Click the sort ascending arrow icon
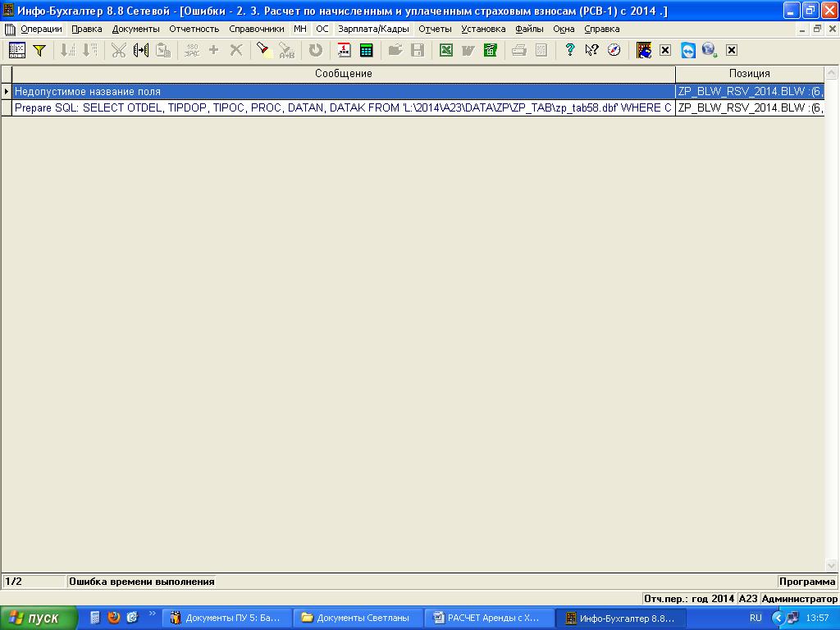This screenshot has height=630, width=840. pyautogui.click(x=67, y=50)
